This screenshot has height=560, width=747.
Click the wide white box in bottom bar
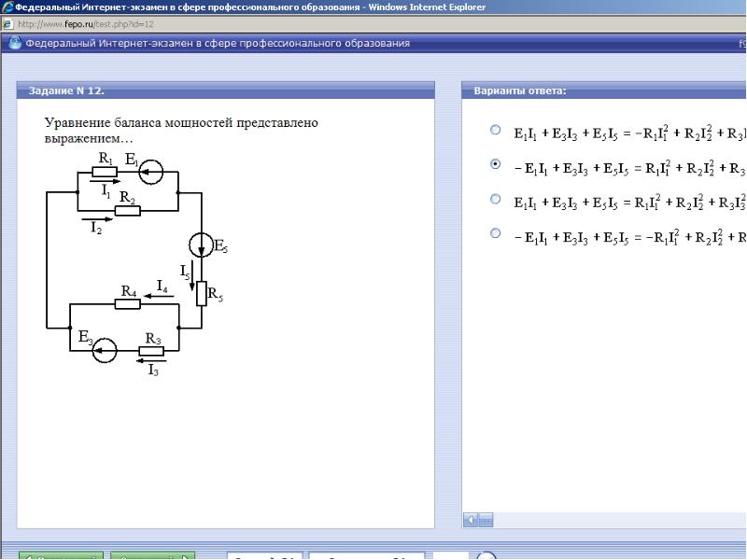click(366, 556)
